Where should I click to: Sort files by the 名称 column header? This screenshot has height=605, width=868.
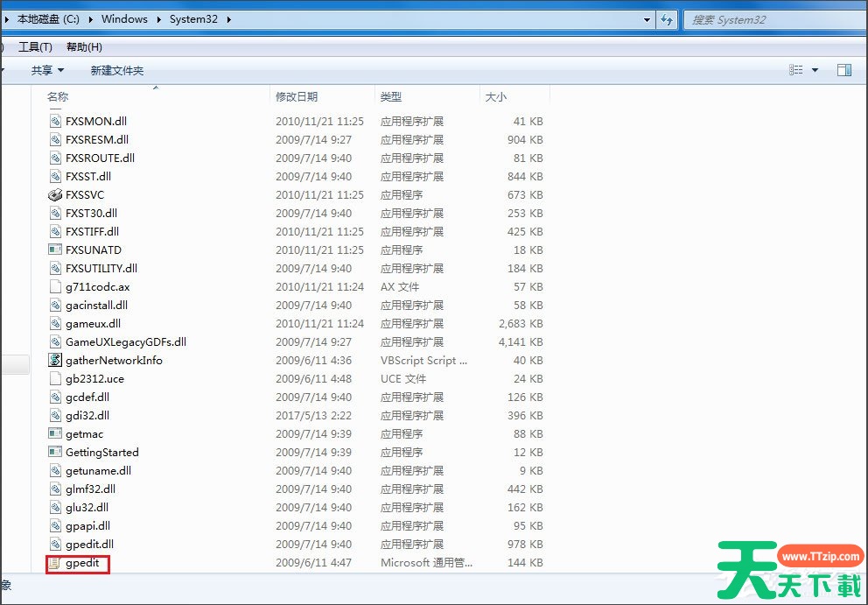(58, 96)
